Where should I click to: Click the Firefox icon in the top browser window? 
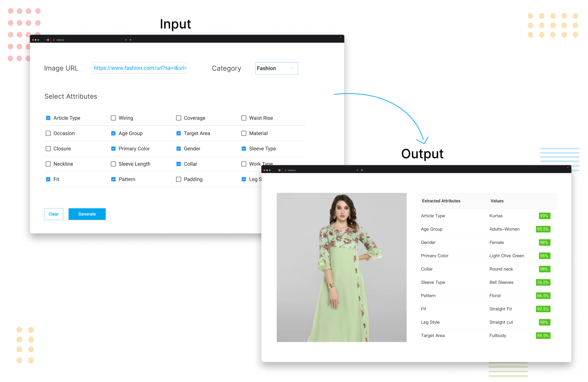48,40
